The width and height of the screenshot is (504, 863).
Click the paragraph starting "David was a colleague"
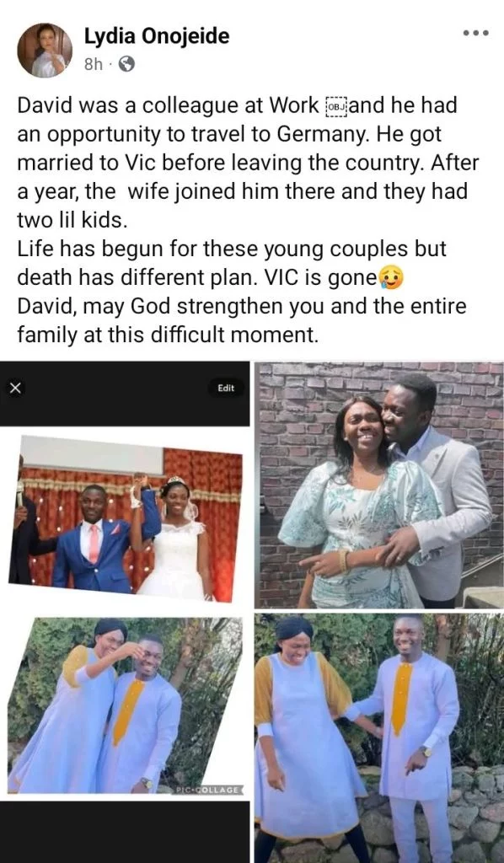[x=248, y=163]
